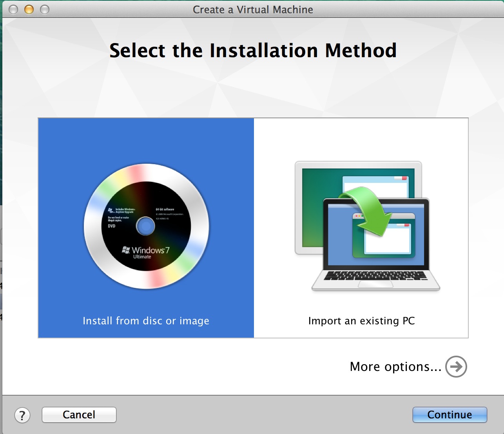Open help with the question mark button
504x434 pixels.
pos(22,415)
